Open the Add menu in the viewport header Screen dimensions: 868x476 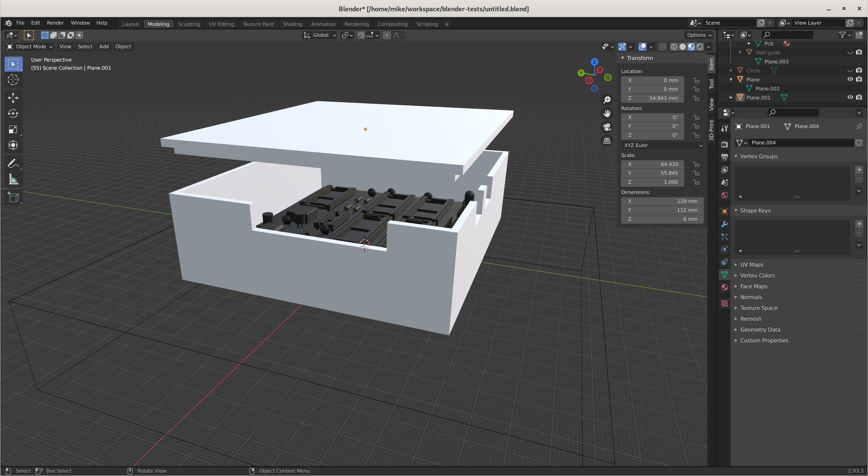click(104, 46)
